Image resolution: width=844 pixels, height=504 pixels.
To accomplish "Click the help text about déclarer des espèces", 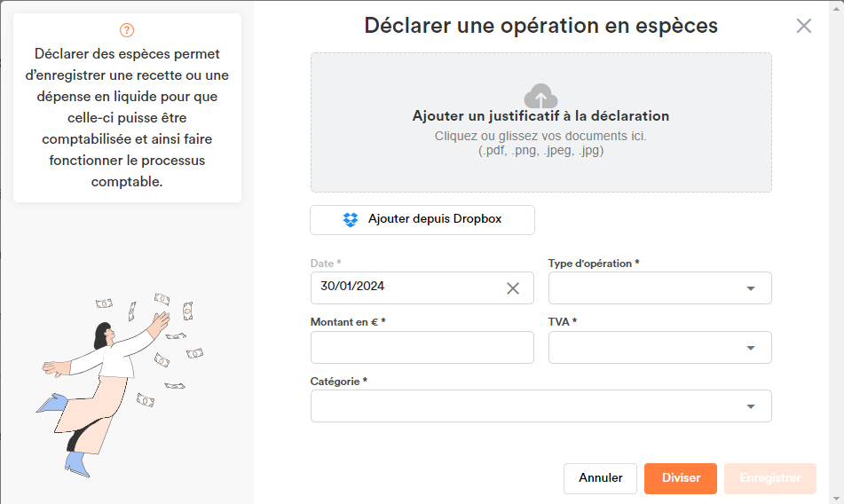I will (x=127, y=118).
